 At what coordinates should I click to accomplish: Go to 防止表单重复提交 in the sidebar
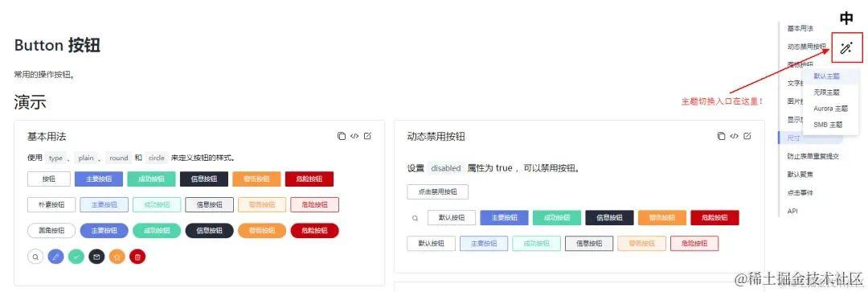[x=813, y=156]
